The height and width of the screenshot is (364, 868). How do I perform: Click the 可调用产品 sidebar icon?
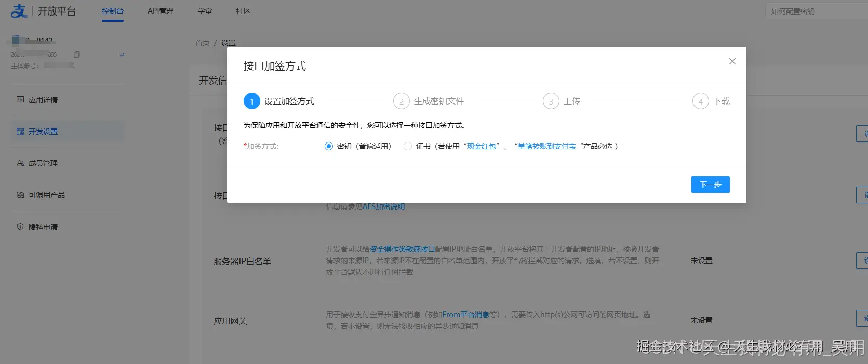20,195
